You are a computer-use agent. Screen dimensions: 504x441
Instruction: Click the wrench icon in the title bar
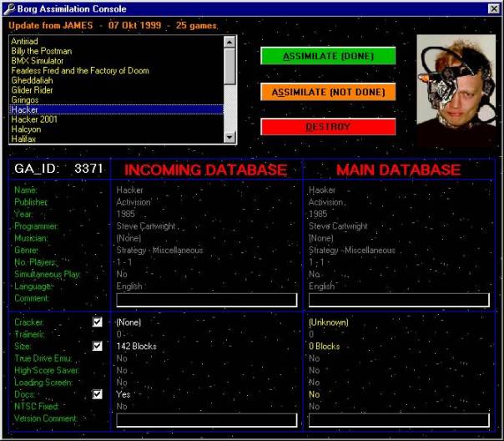click(x=9, y=8)
